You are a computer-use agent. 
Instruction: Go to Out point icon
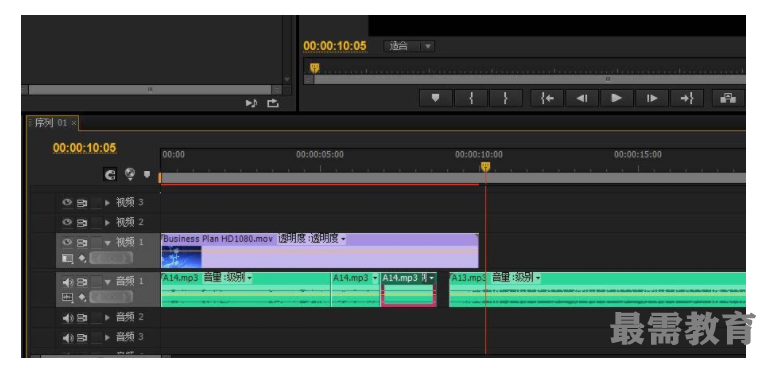[686, 98]
